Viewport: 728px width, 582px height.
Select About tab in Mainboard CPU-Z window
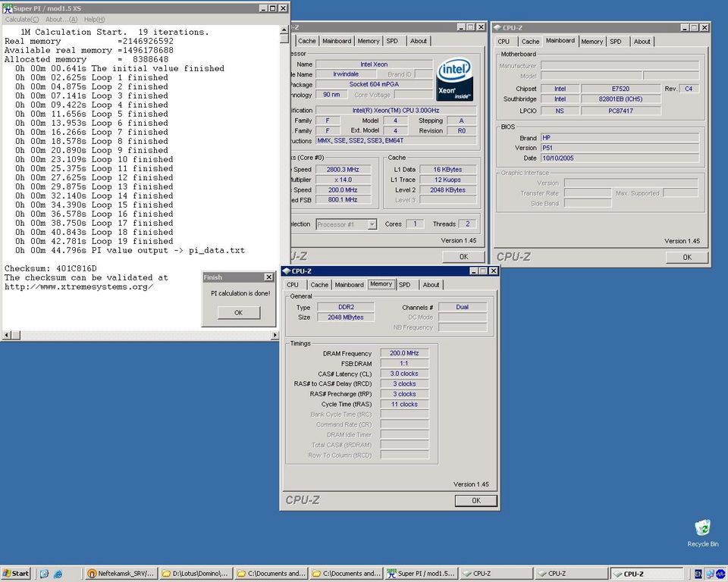pyautogui.click(x=642, y=42)
